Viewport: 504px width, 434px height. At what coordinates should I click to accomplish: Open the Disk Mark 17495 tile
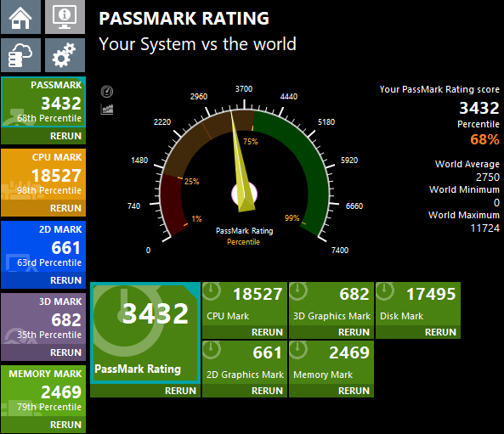point(418,303)
